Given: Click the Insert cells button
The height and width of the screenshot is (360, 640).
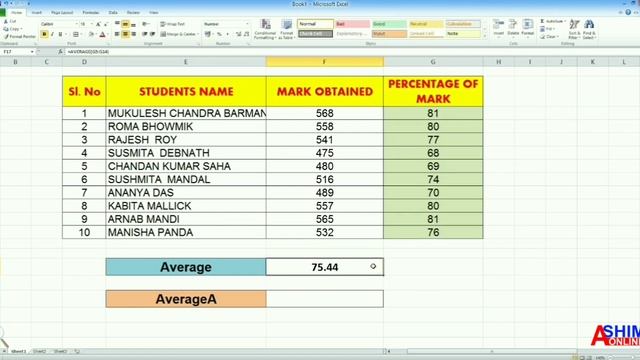Looking at the screenshot, I should [x=498, y=28].
